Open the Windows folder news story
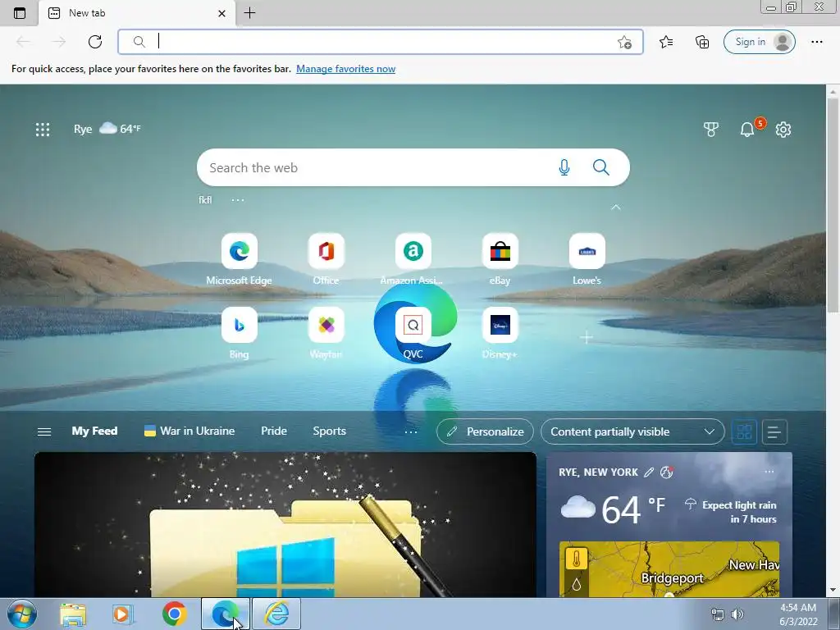Image resolution: width=840 pixels, height=630 pixels. (x=285, y=525)
